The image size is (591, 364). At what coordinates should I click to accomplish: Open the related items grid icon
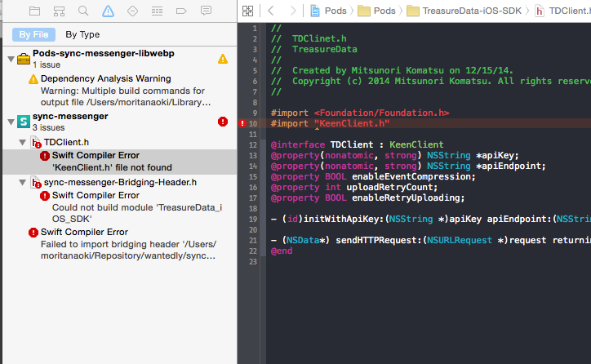tap(247, 11)
